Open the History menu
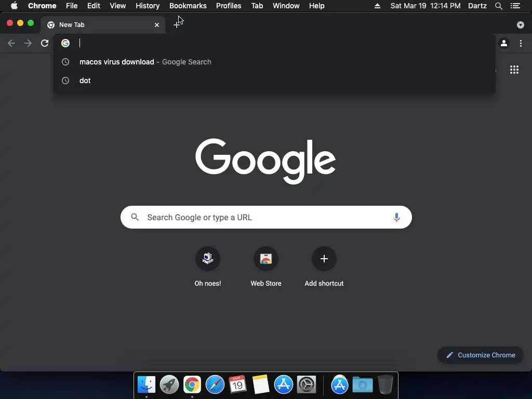The image size is (532, 399). [148, 6]
